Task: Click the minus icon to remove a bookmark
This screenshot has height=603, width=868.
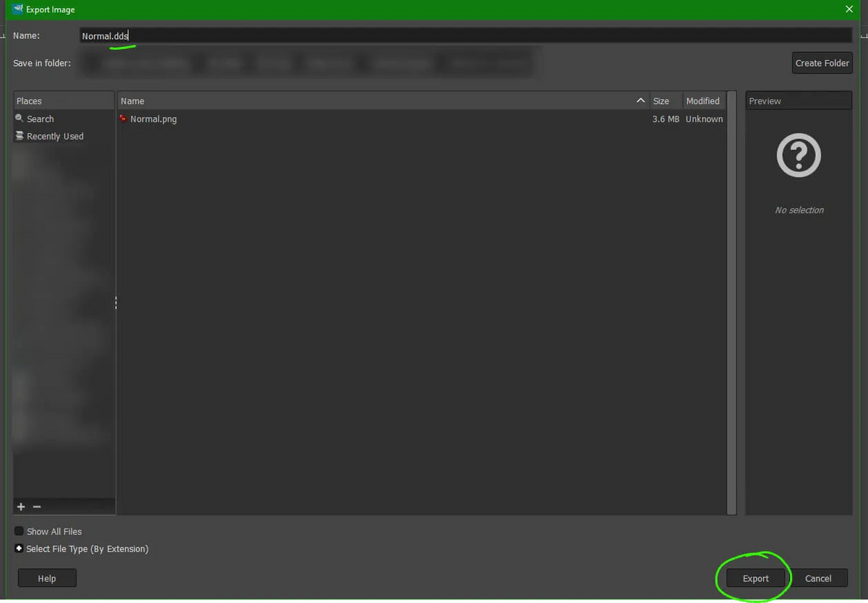Action: [37, 506]
